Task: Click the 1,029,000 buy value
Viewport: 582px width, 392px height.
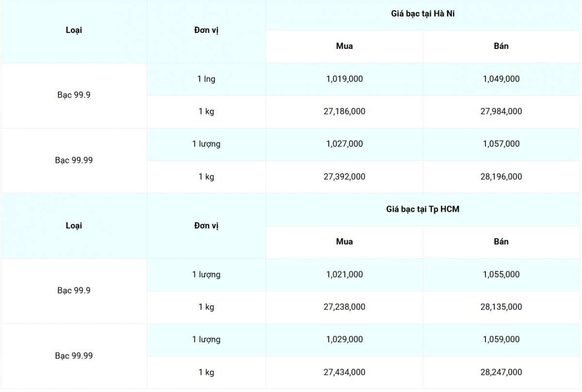Action: 344,340
